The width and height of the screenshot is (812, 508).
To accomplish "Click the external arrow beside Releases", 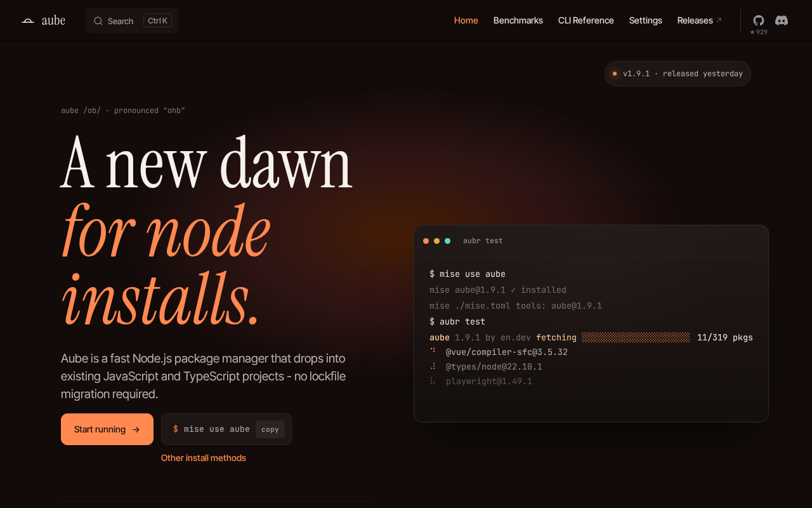I will pos(719,20).
